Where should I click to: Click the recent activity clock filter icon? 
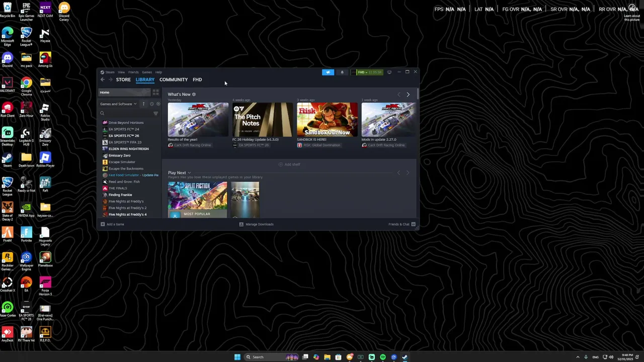pos(151,104)
